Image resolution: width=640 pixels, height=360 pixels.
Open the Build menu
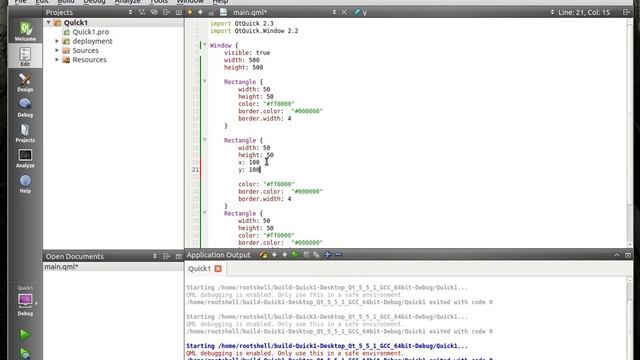coord(66,2)
